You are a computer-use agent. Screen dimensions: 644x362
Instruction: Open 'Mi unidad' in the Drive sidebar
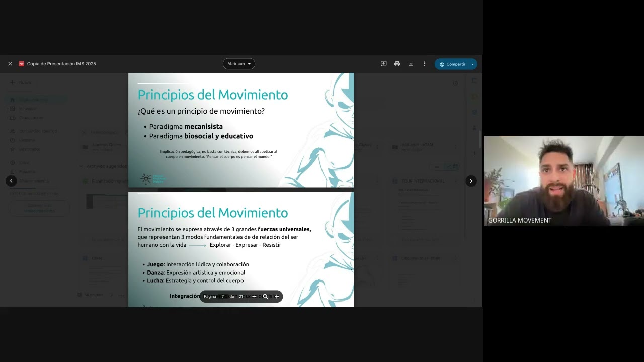pos(28,109)
